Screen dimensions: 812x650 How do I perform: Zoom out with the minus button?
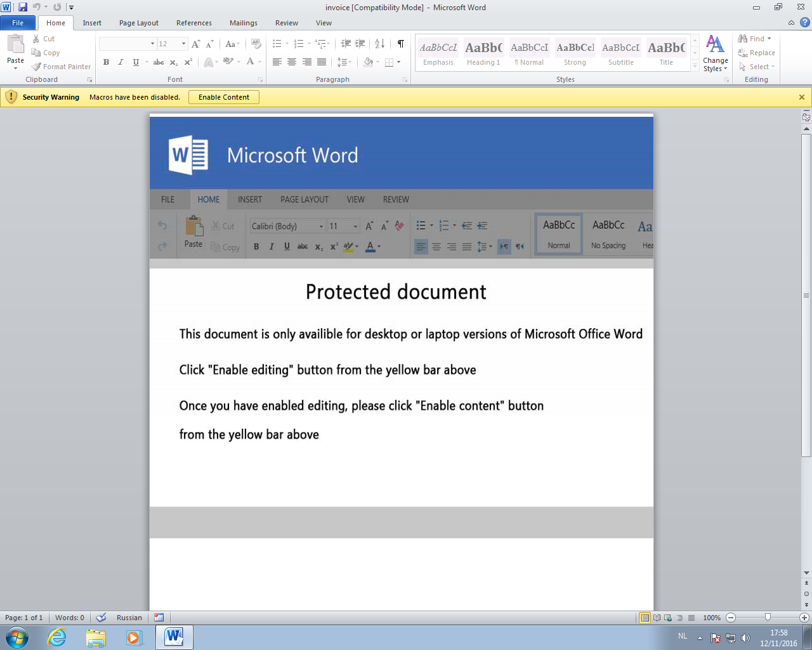point(731,618)
